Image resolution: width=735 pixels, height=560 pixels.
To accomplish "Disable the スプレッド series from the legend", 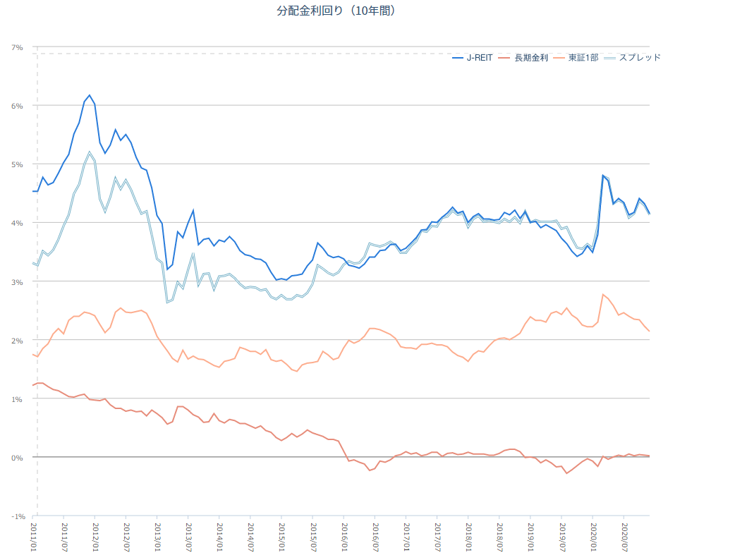I will pyautogui.click(x=638, y=58).
